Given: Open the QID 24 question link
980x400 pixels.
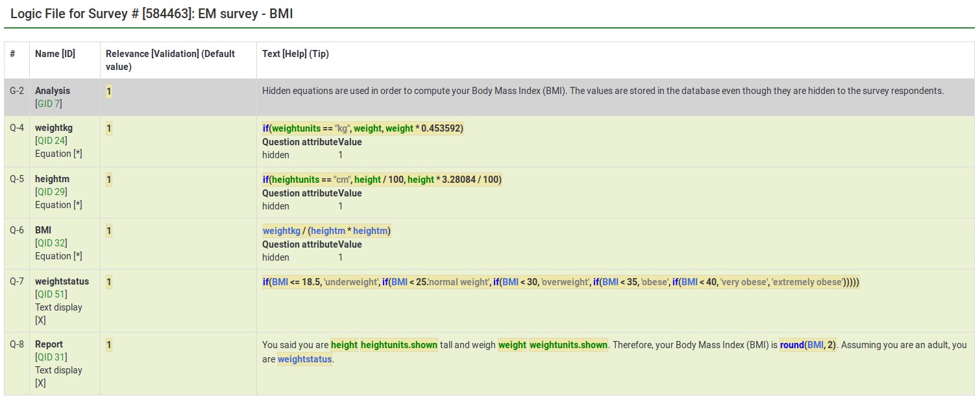Looking at the screenshot, I should (x=52, y=141).
